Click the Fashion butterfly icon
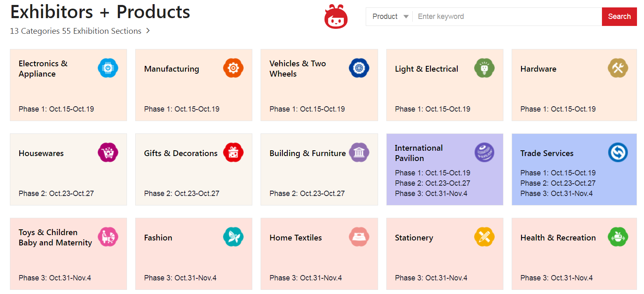 (233, 237)
